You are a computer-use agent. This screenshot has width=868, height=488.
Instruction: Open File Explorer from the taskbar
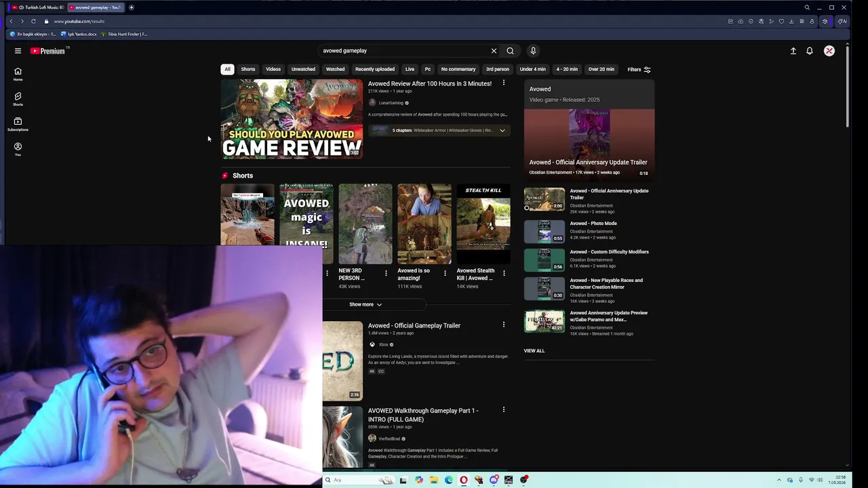[x=433, y=480]
